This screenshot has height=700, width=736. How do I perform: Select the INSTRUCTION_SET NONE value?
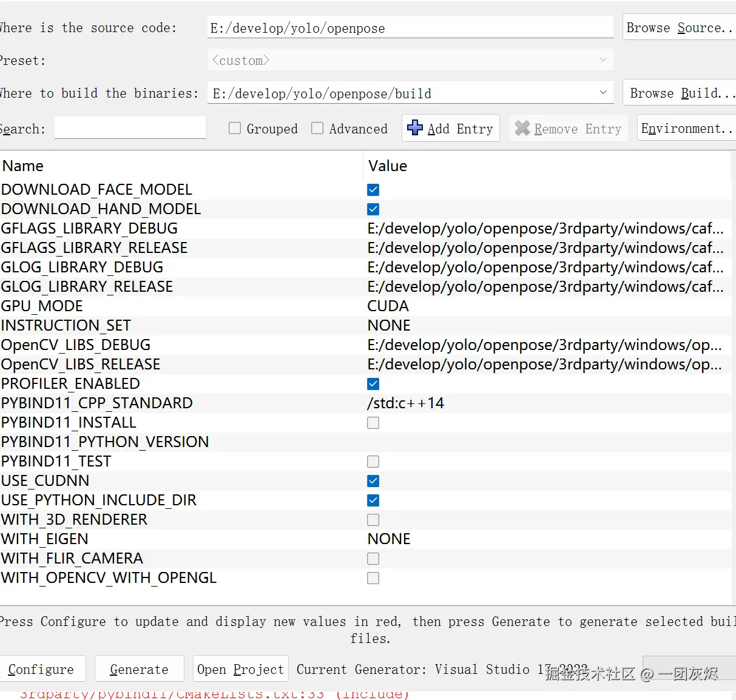[389, 326]
